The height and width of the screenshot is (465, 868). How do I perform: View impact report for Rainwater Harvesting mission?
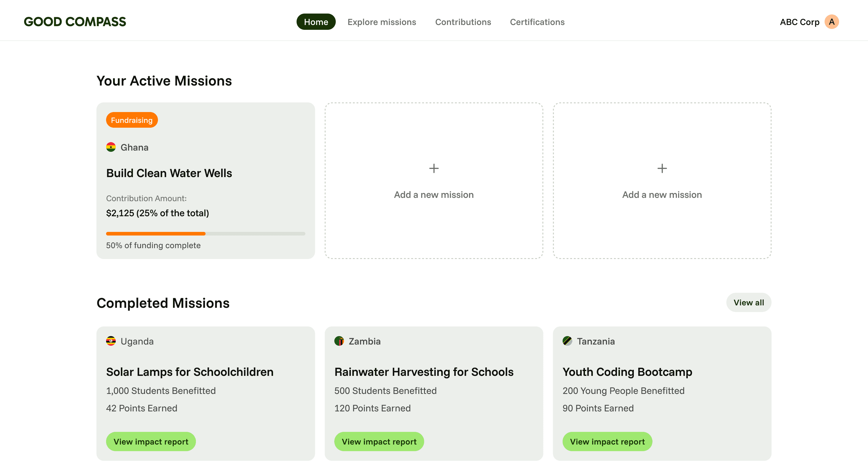click(379, 442)
